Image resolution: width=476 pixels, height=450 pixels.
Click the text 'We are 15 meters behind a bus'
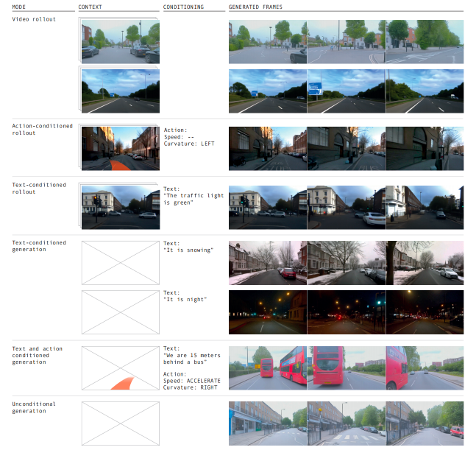coord(192,359)
